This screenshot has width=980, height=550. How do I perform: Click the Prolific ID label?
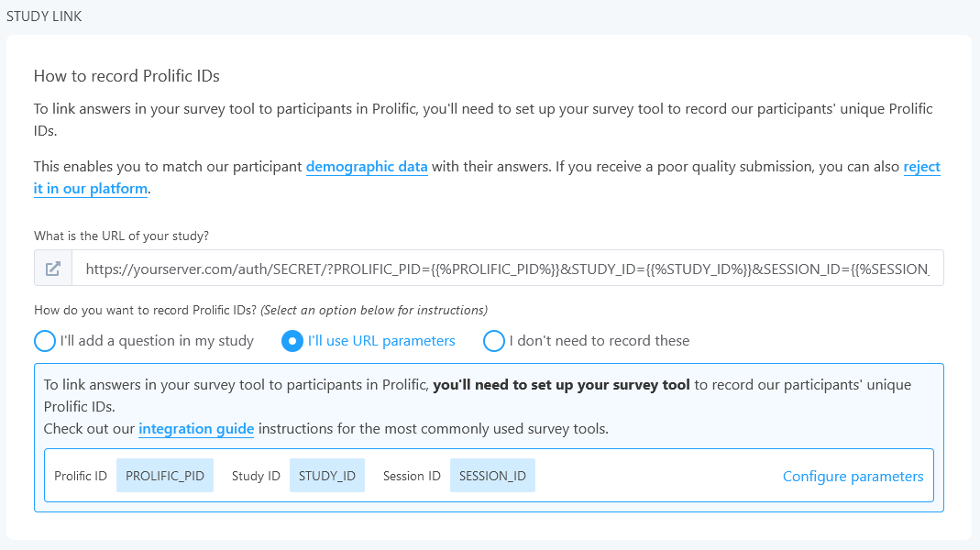point(81,475)
